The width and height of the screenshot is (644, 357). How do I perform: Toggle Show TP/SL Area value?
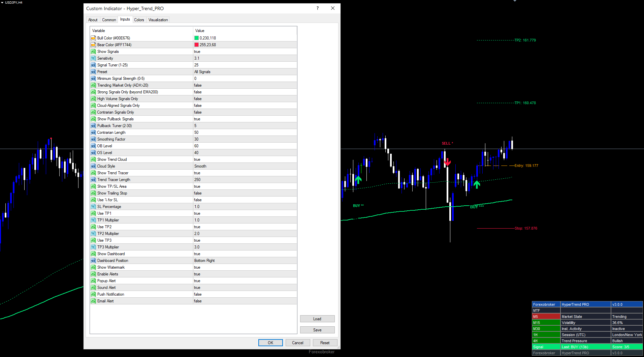coord(245,186)
